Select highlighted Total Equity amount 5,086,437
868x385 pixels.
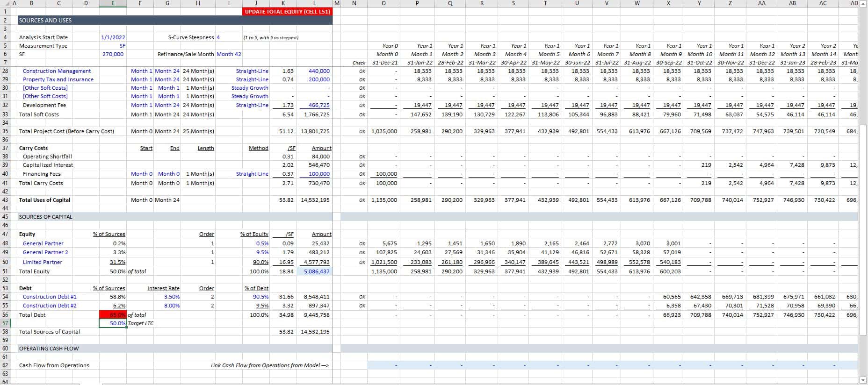tap(315, 271)
